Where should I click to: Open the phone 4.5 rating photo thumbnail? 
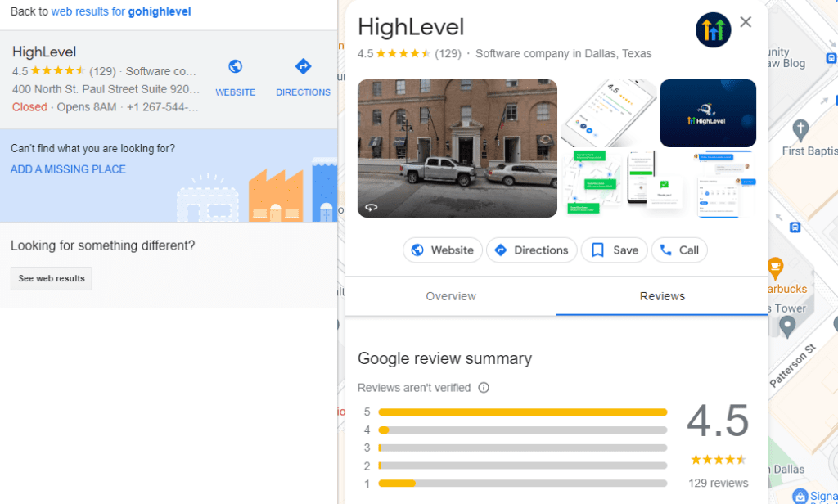(608, 113)
